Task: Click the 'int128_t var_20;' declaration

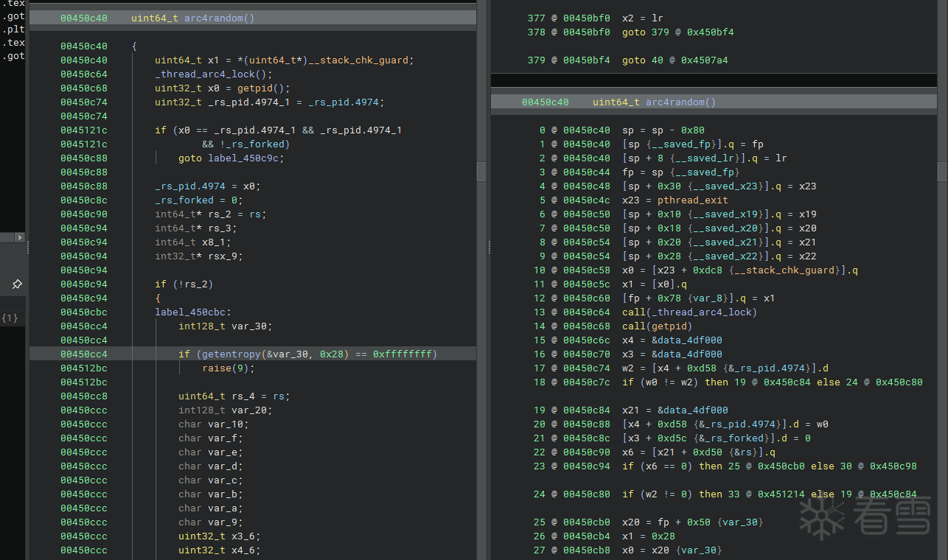Action: 226,410
